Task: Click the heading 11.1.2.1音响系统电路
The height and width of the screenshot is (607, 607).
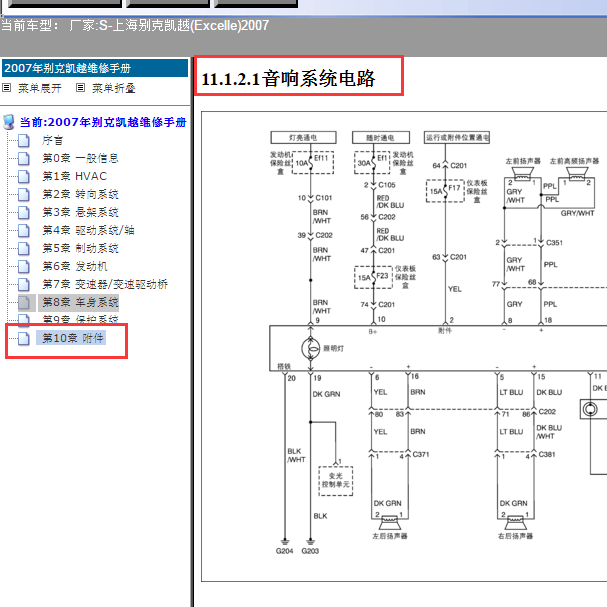Action: (288, 79)
